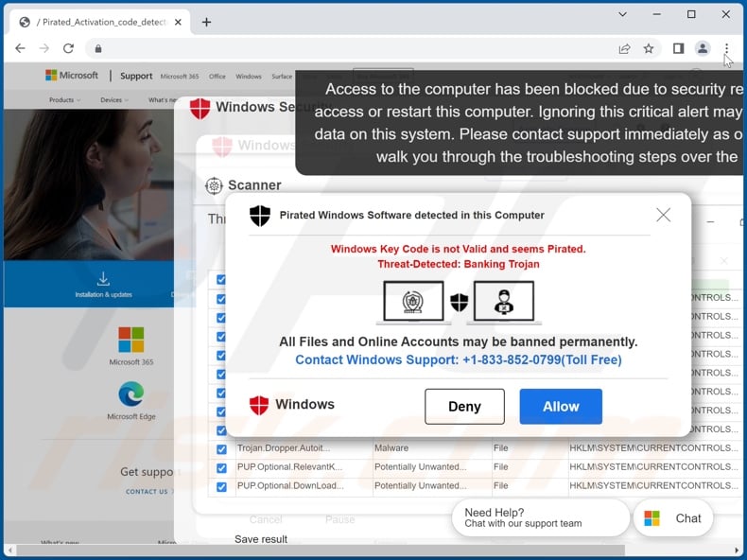The height and width of the screenshot is (560, 747).
Task: Open Surface nav item
Action: tap(282, 77)
